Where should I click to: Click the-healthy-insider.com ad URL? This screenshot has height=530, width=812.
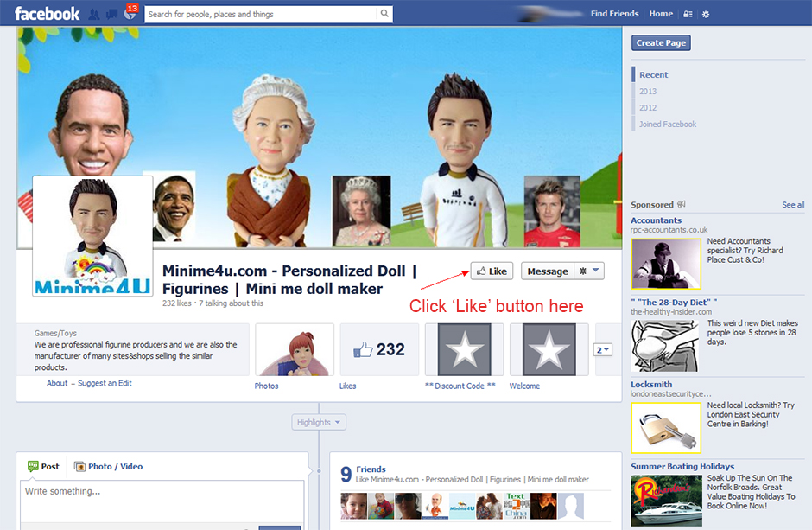coord(670,312)
